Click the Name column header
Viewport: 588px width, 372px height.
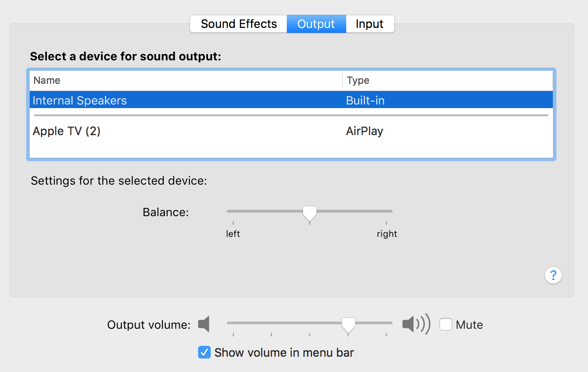[x=47, y=81]
